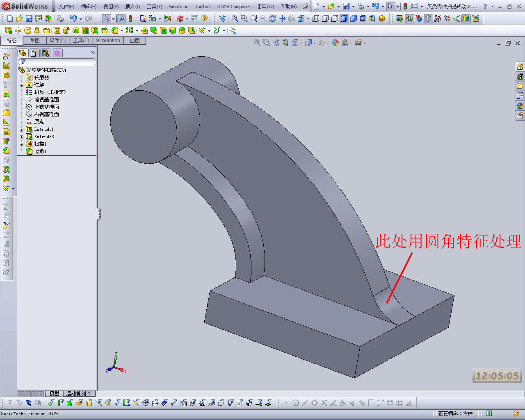The width and height of the screenshot is (525, 420).
Task: Select 圆角1 feature in the tree
Action: click(x=36, y=151)
